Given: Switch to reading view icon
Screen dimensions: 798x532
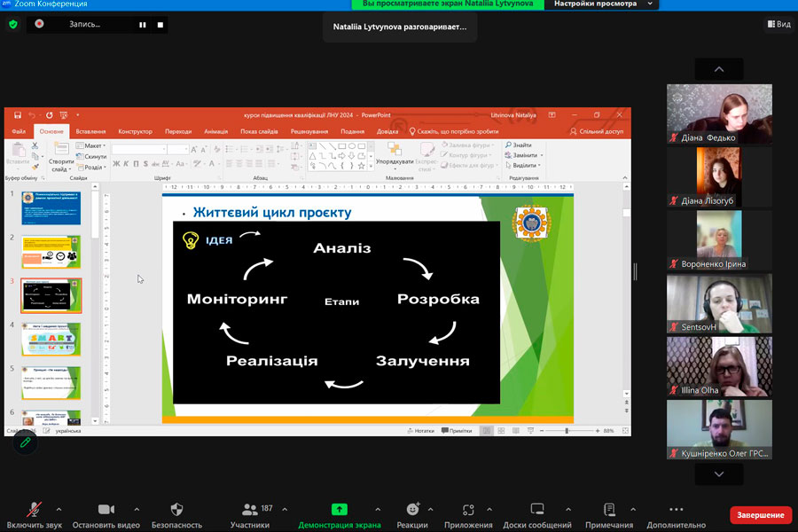Looking at the screenshot, I should [x=515, y=431].
